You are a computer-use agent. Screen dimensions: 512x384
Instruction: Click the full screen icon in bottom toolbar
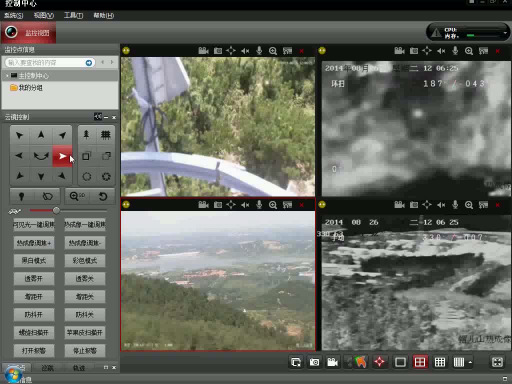point(497,362)
